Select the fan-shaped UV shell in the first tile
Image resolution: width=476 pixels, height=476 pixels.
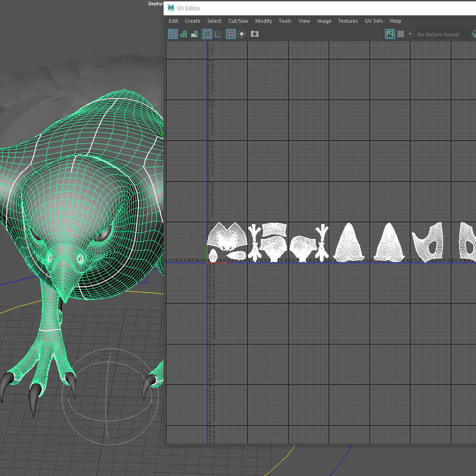(x=227, y=236)
